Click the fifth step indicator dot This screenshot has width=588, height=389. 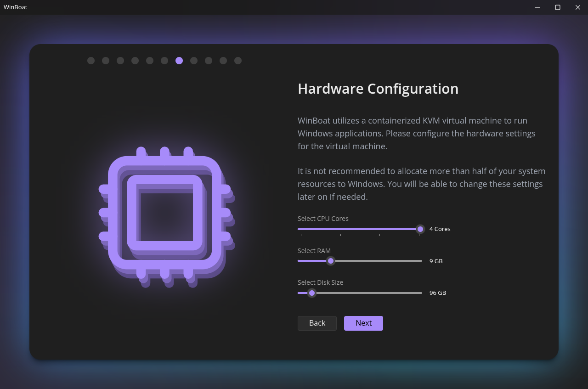pyautogui.click(x=150, y=61)
